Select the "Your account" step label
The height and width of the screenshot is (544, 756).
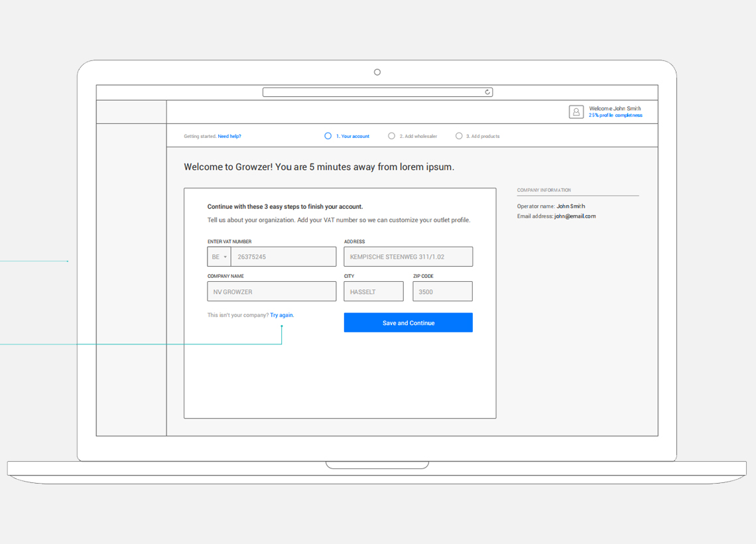352,135
